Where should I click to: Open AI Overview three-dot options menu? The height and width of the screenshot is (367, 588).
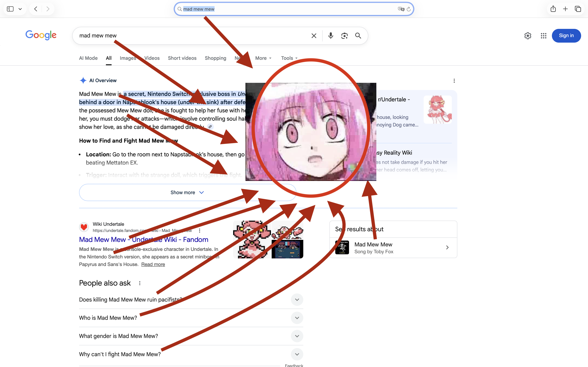(x=454, y=81)
